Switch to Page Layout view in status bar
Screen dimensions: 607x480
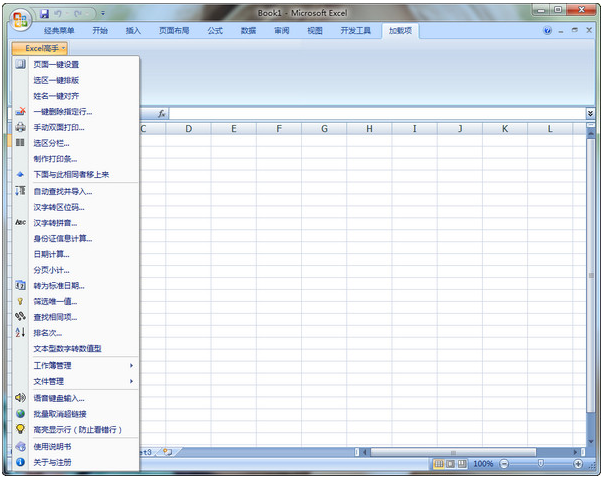pos(450,463)
